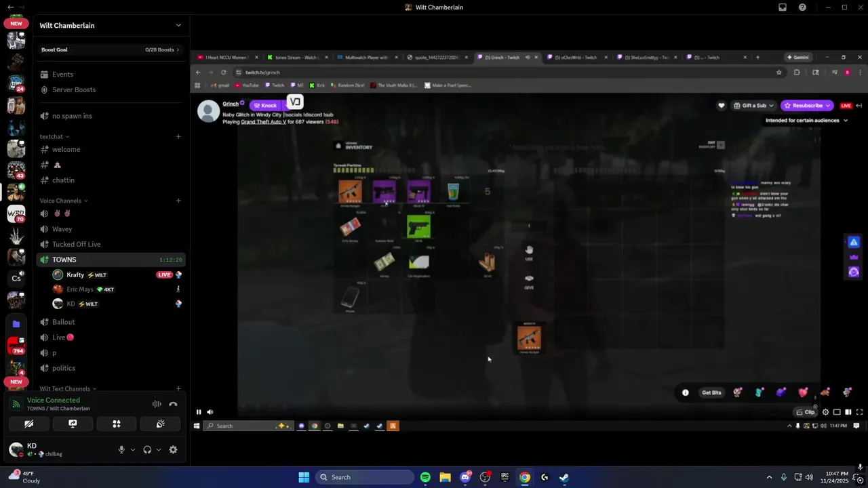The image size is (868, 488).
Task: Open the Discord inbox icon in title bar
Action: (x=783, y=7)
